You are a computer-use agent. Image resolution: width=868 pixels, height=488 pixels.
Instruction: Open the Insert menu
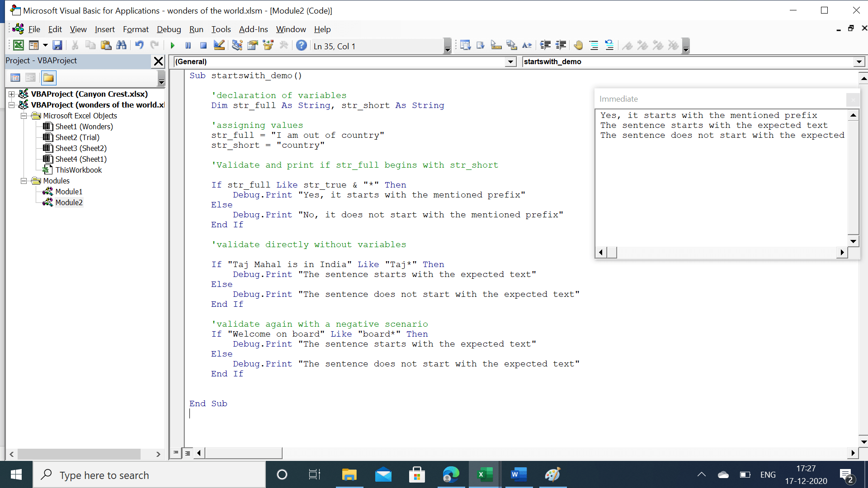click(x=104, y=29)
